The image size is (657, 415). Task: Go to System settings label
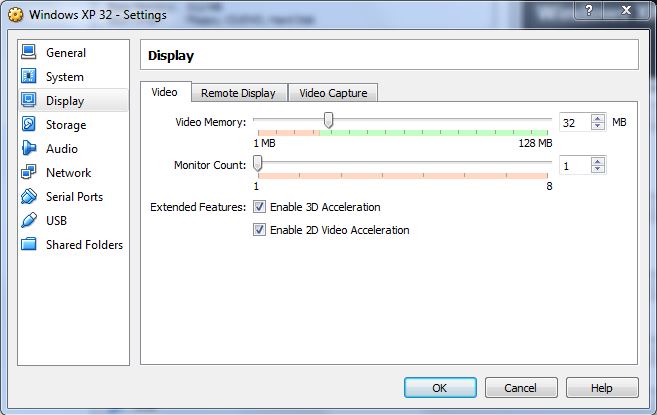click(65, 77)
